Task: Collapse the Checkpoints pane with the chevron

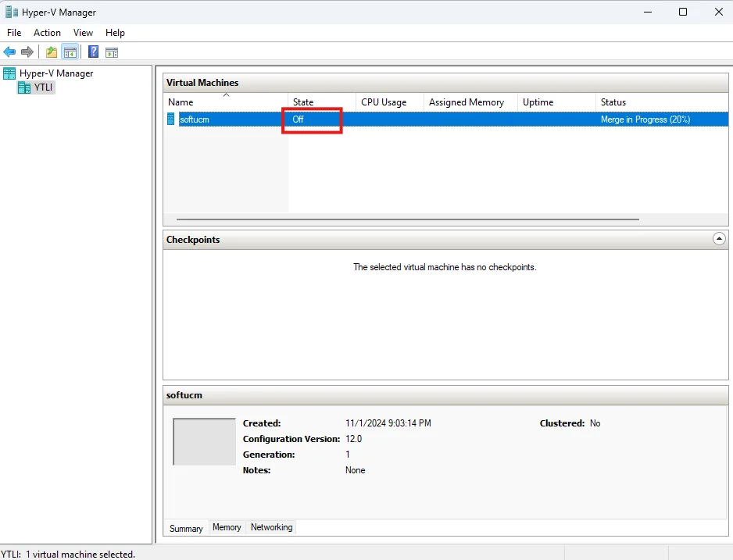Action: [x=719, y=239]
